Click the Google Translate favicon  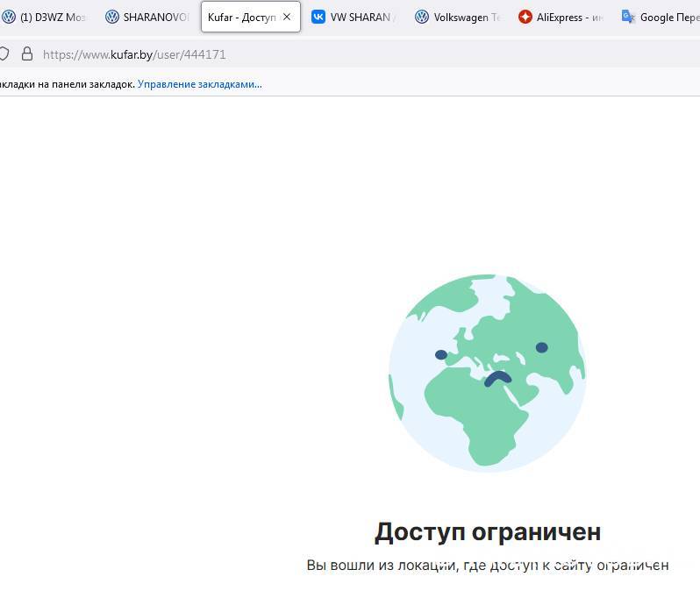pyautogui.click(x=628, y=17)
